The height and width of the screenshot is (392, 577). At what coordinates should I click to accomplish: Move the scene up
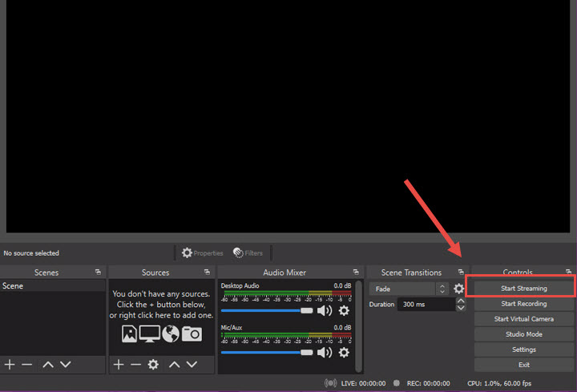point(48,365)
